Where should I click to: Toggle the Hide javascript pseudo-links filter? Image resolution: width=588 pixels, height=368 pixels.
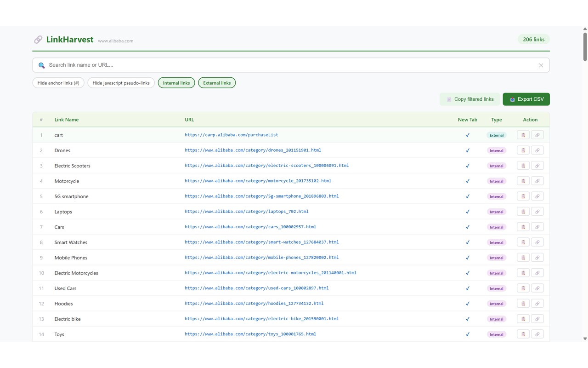pos(121,83)
